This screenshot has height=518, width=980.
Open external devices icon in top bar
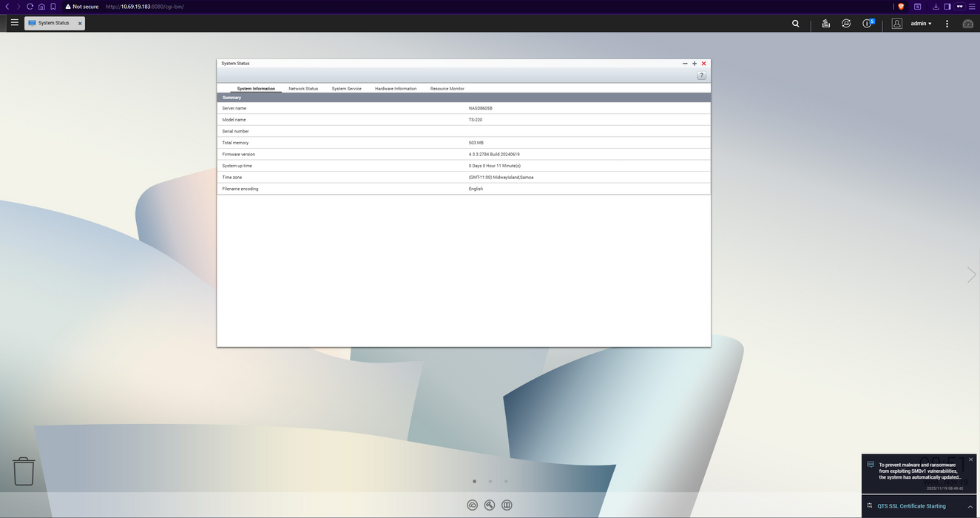coord(846,24)
